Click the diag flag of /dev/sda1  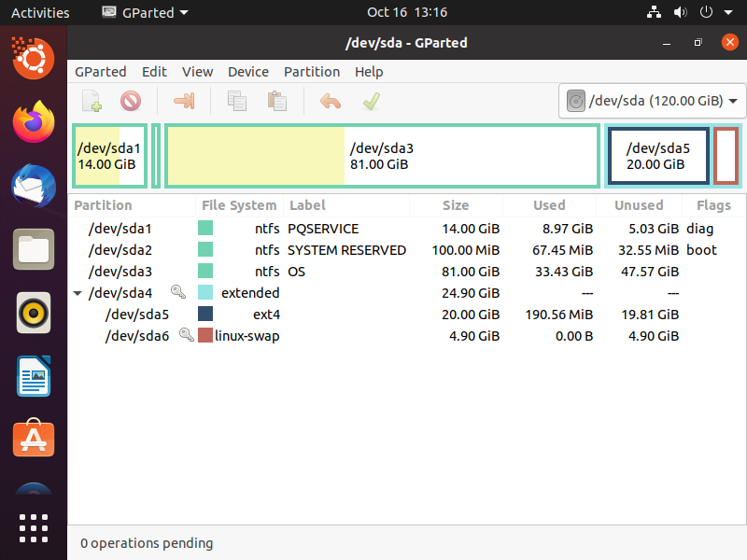699,229
